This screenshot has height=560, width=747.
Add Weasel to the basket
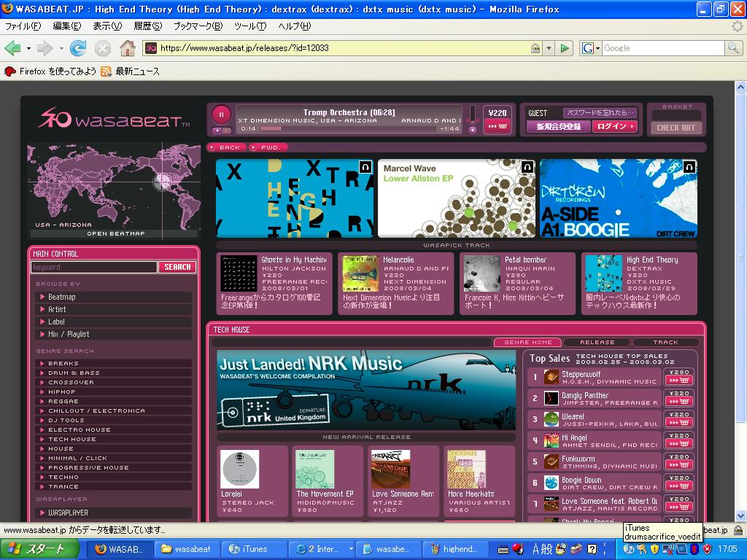(679, 422)
